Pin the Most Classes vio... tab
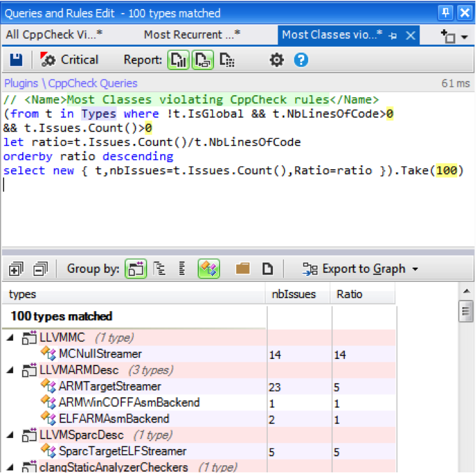This screenshot has width=476, height=473. click(x=393, y=36)
